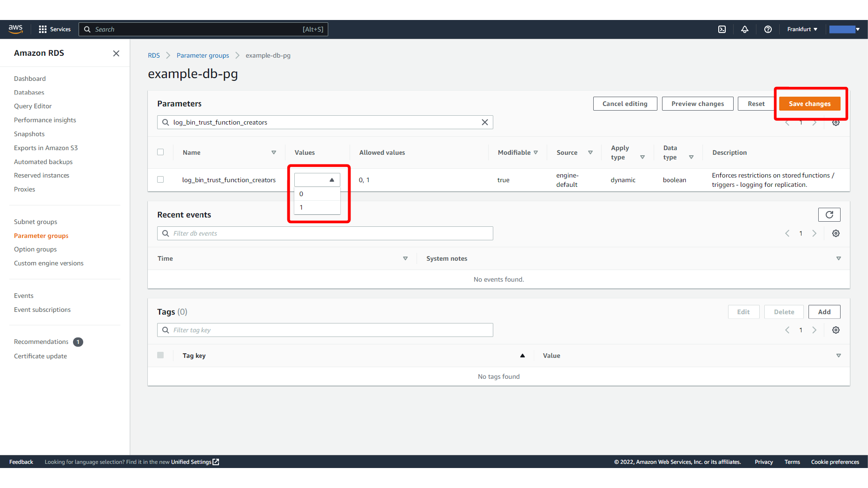Sort events by System notes arrow
Image resolution: width=868 pixels, height=488 pixels.
(x=839, y=258)
